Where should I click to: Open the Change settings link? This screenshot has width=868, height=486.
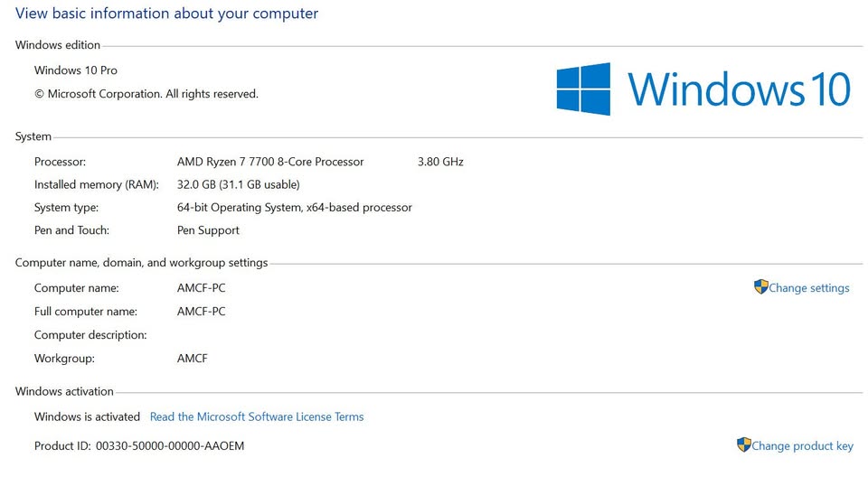click(808, 288)
